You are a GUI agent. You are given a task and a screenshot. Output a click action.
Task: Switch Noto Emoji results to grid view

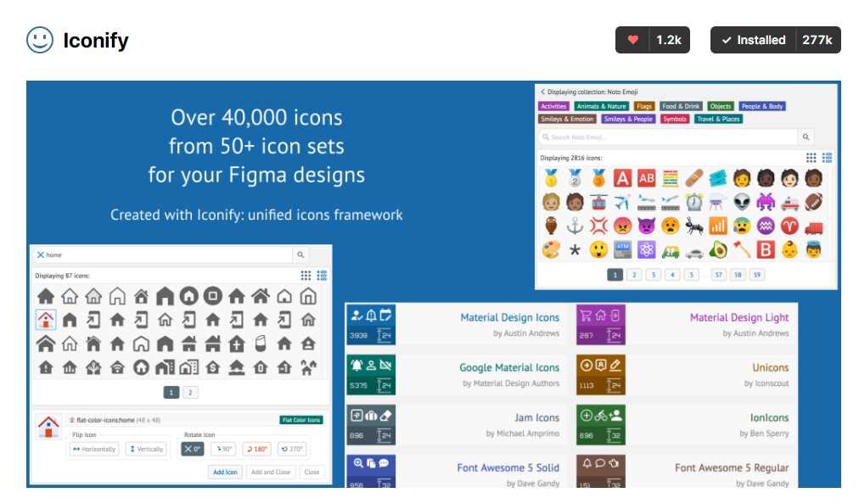[x=811, y=158]
